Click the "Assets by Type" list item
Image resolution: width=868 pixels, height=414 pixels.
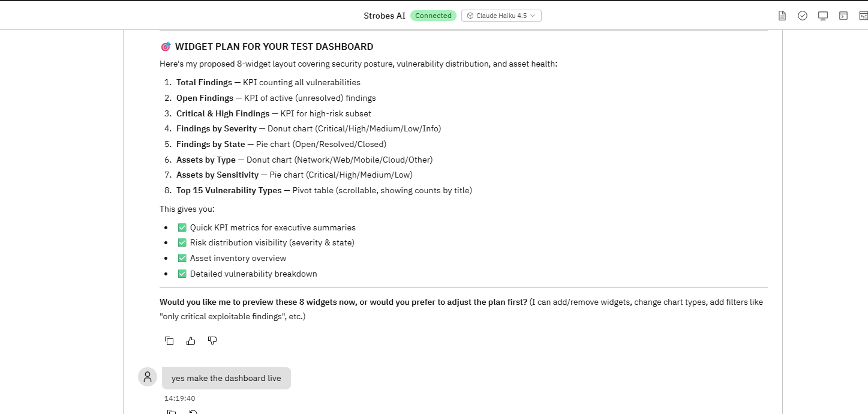point(304,160)
